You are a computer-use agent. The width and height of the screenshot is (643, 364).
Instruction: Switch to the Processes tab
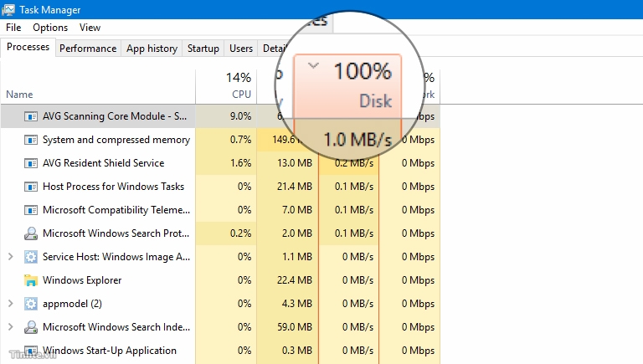point(28,47)
